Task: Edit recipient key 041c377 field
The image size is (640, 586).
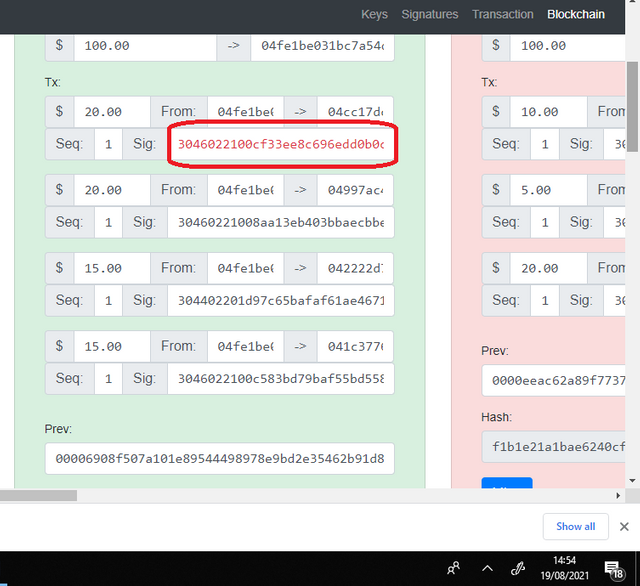Action: (x=356, y=346)
